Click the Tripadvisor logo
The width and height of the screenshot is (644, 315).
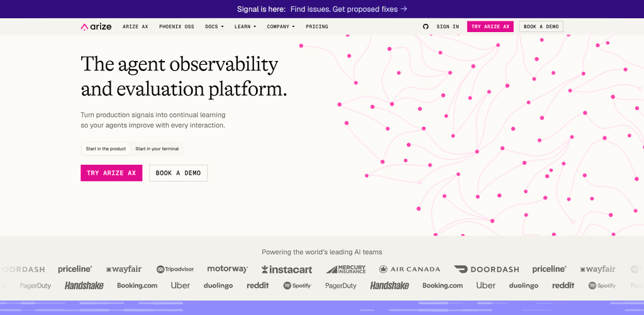coord(175,269)
